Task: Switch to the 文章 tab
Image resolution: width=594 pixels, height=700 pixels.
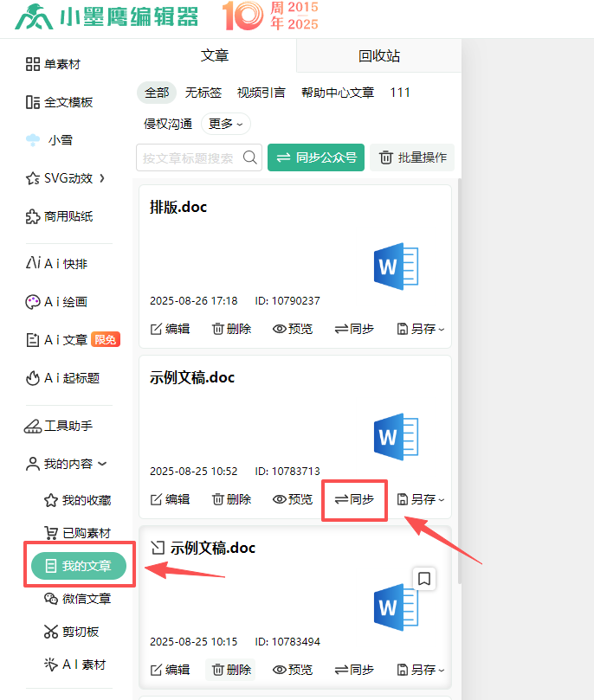Action: point(215,55)
